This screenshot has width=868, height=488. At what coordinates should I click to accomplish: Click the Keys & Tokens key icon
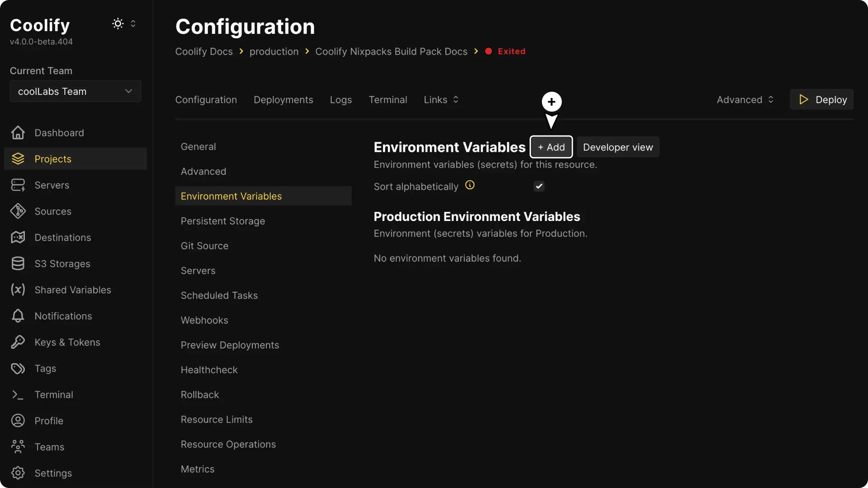pos(17,342)
